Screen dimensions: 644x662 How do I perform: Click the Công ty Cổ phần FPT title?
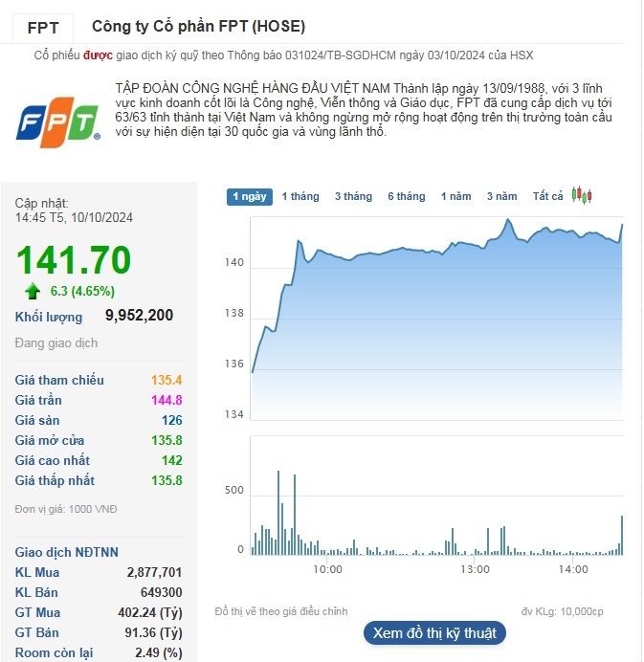198,27
